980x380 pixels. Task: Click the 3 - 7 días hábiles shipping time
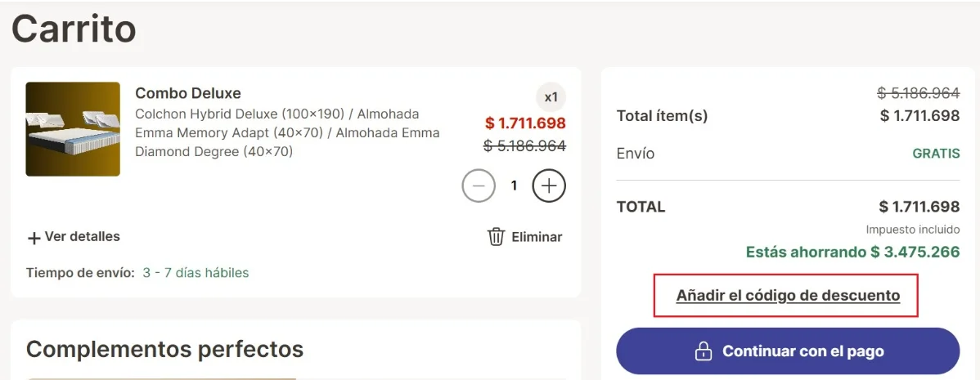[x=196, y=273]
